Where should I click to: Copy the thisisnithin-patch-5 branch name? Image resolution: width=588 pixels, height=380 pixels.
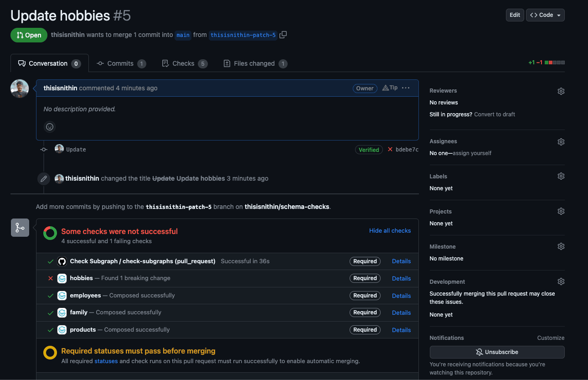tap(283, 34)
